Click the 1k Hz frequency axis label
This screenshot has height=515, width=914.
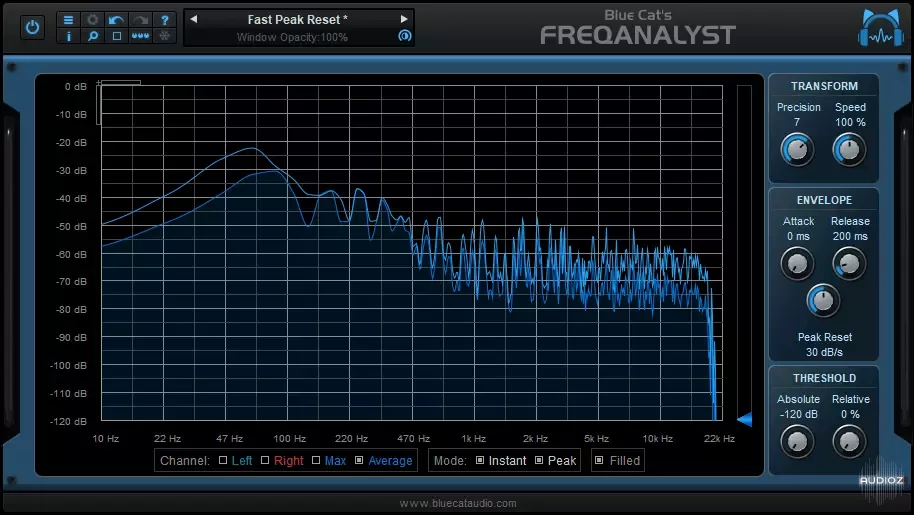(473, 439)
